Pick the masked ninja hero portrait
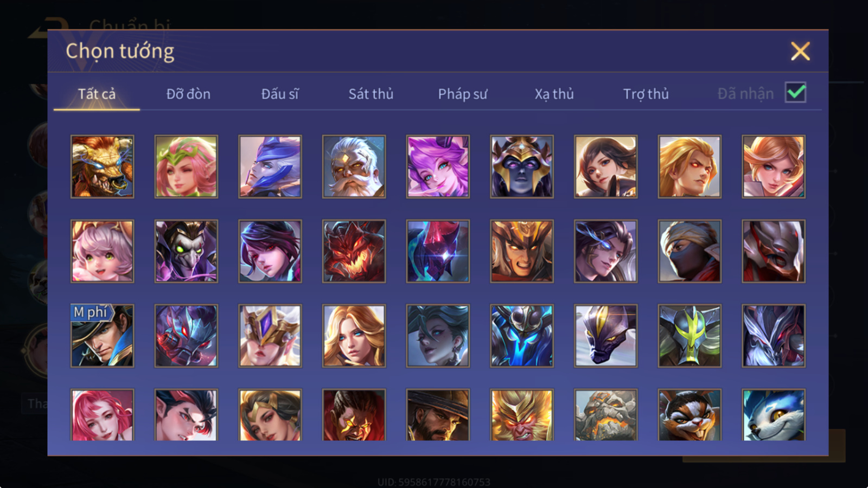This screenshot has height=488, width=868. click(x=690, y=251)
